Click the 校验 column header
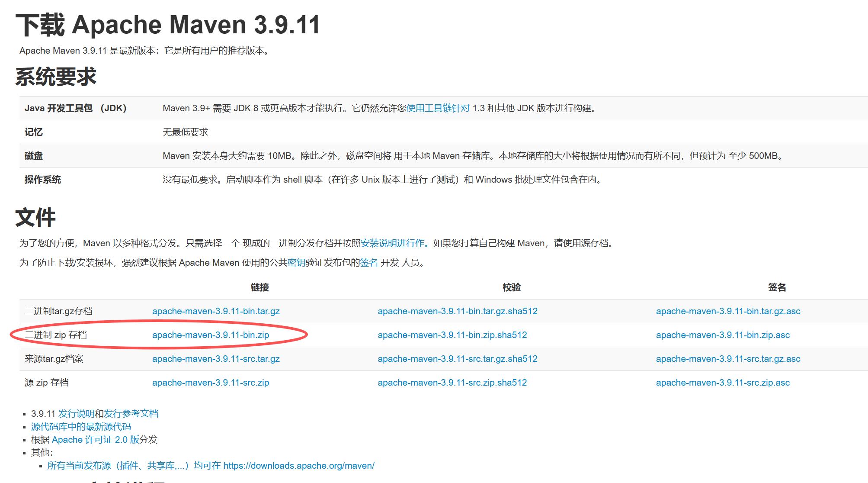 [512, 287]
